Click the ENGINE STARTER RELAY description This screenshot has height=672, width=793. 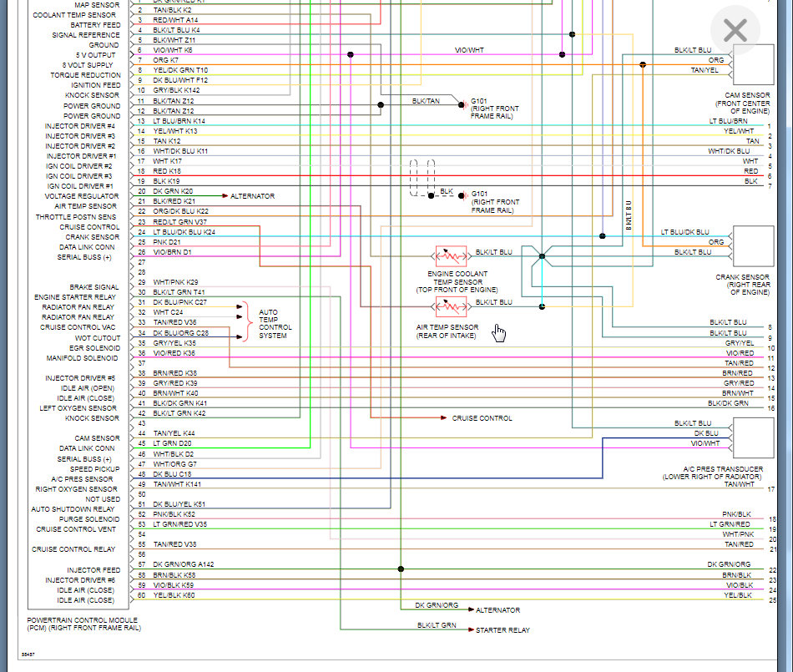point(75,297)
